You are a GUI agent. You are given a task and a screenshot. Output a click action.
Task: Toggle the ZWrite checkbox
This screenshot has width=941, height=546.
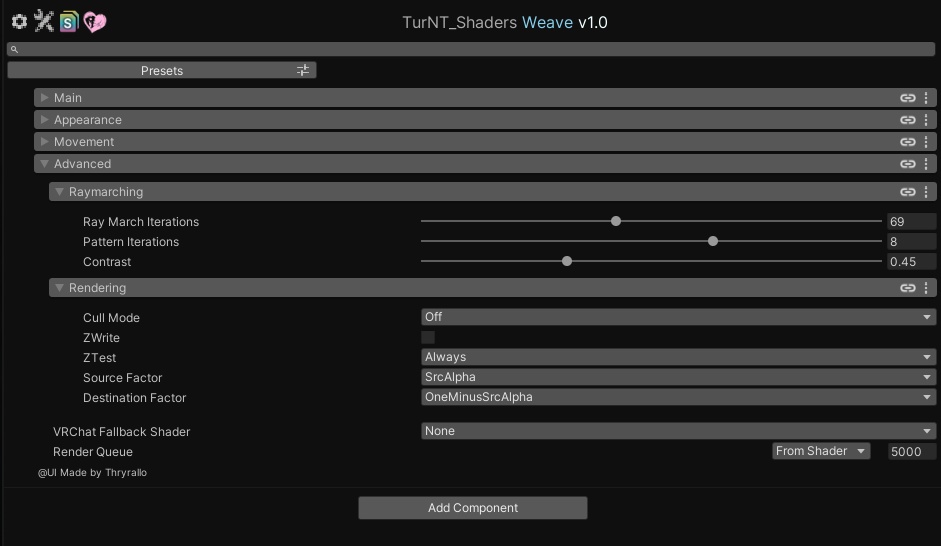pyautogui.click(x=428, y=337)
